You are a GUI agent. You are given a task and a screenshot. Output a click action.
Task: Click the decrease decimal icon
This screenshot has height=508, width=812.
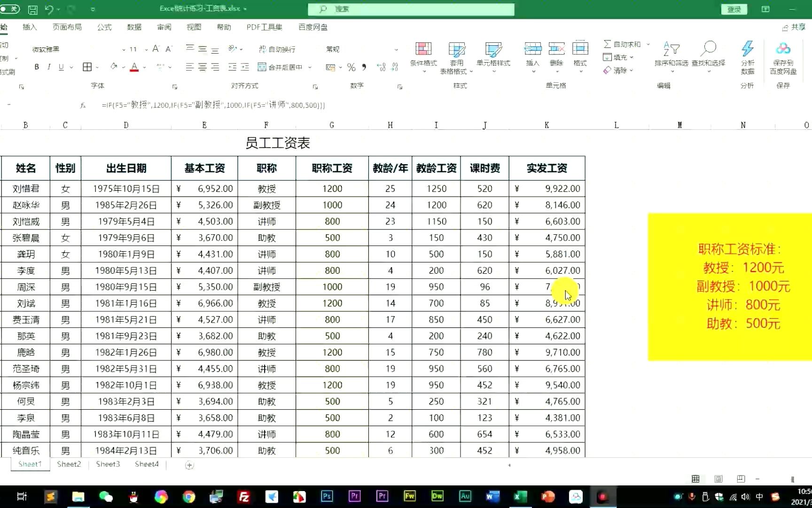(x=394, y=67)
